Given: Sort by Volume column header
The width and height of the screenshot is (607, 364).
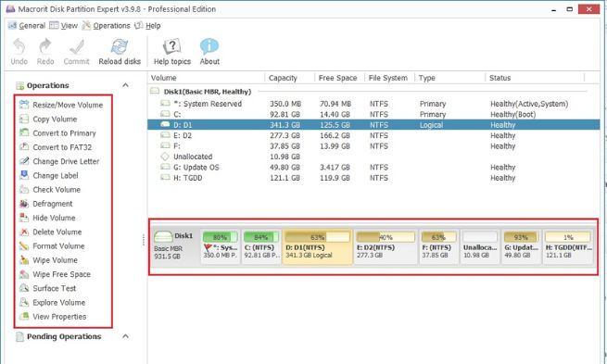Looking at the screenshot, I should coord(207,78).
